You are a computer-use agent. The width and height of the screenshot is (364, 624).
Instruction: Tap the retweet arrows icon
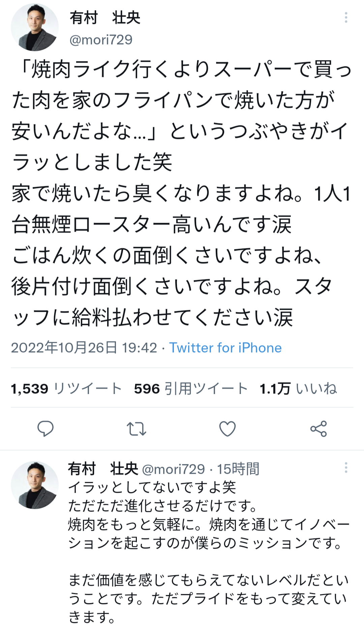click(x=136, y=429)
